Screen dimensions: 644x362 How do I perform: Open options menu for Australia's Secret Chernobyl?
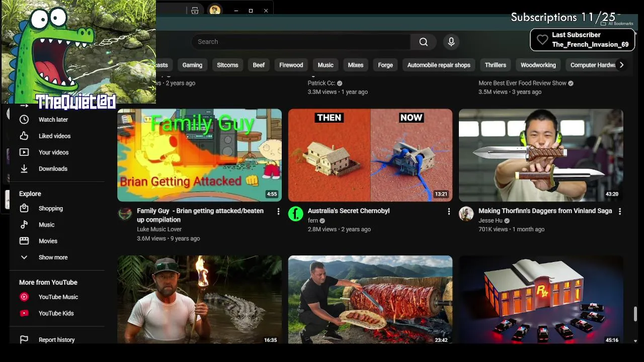[x=449, y=212]
